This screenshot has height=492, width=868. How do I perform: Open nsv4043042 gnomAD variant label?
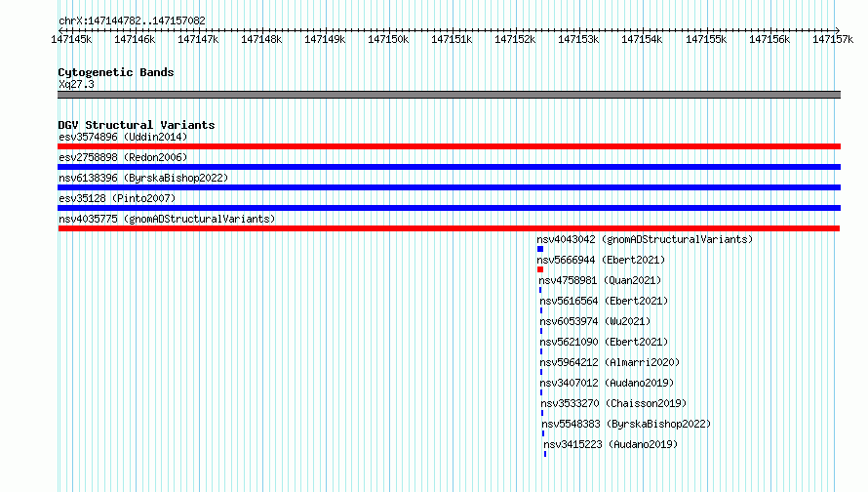tap(645, 239)
